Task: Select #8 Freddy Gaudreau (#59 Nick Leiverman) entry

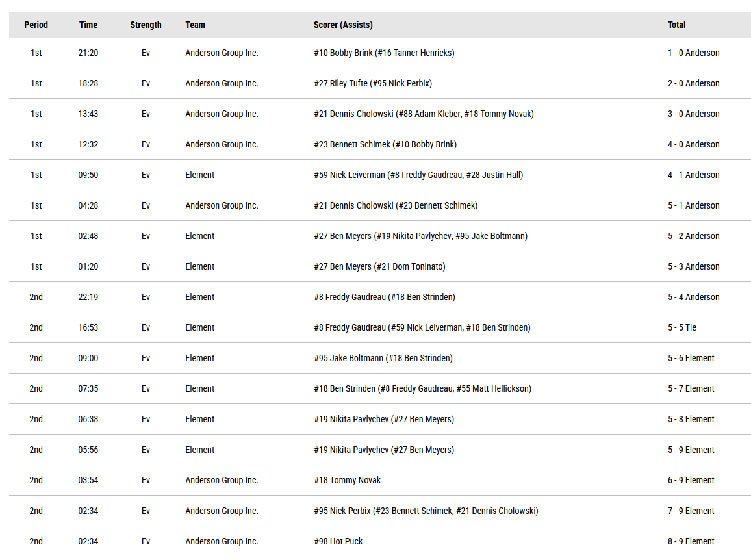Action: pyautogui.click(x=422, y=327)
